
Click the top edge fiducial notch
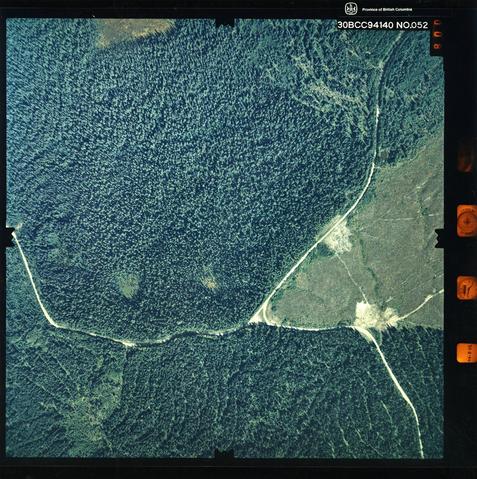(225, 22)
